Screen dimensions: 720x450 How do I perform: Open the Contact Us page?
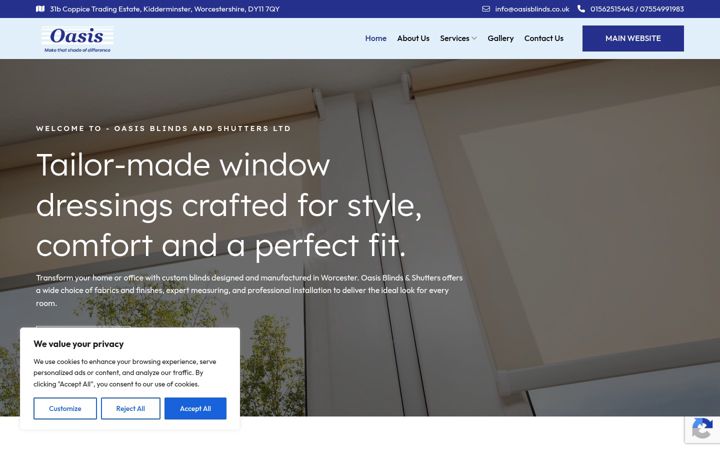click(x=544, y=39)
